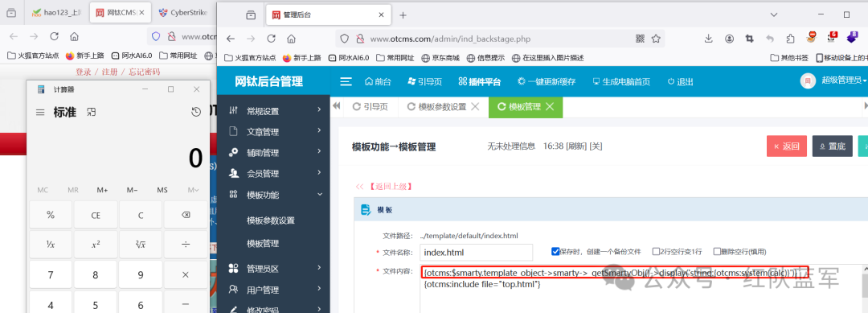Click the number 8 key in Calculator

click(x=96, y=274)
